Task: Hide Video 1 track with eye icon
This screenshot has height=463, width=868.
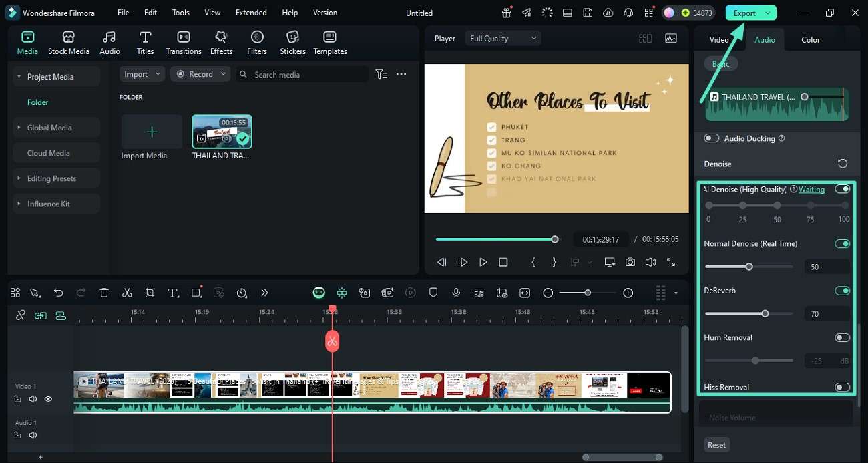Action: click(48, 399)
